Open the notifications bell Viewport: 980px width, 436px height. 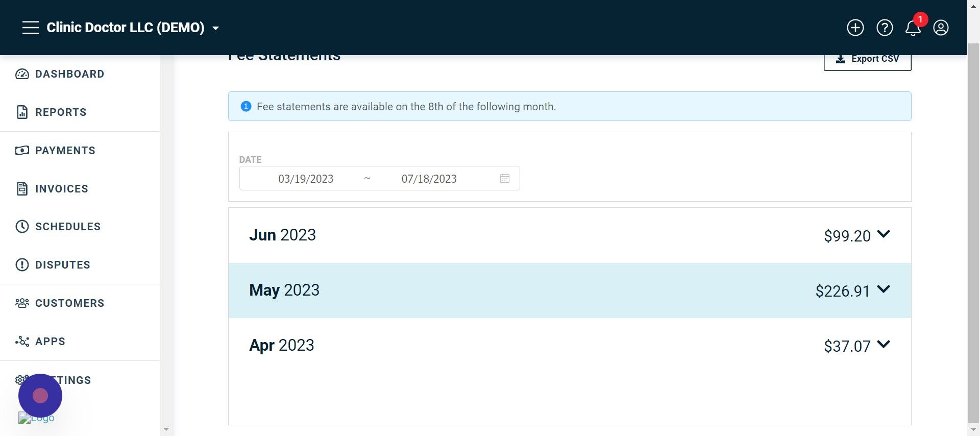pos(913,28)
